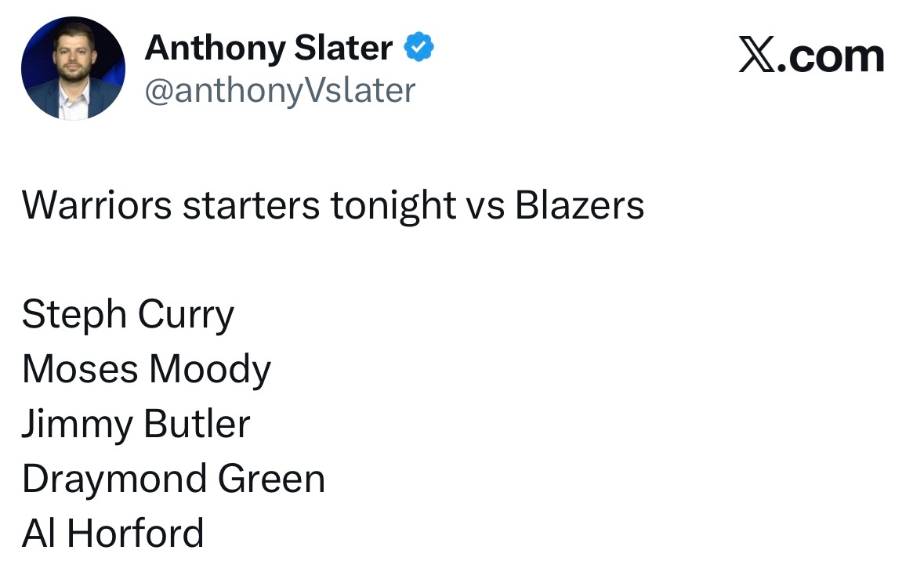Select the 'Al Horford' line

pyautogui.click(x=113, y=533)
